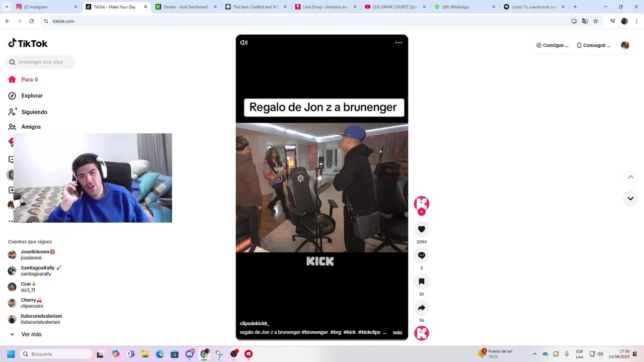Expand the caption with más
The width and height of the screenshot is (644, 362).
[x=397, y=332]
